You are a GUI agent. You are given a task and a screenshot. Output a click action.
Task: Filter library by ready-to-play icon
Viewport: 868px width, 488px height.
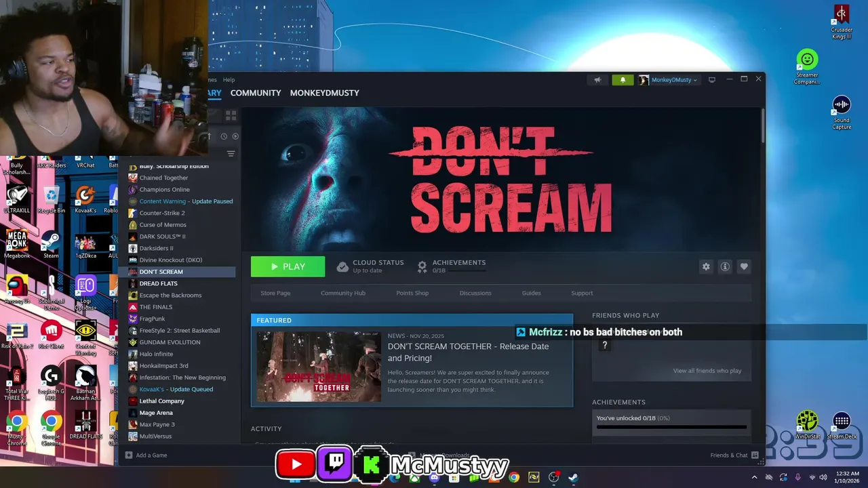tap(235, 136)
